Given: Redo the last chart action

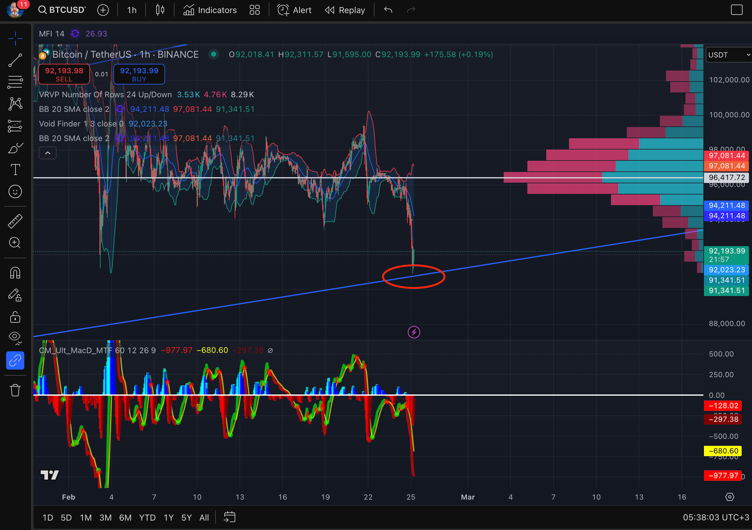Looking at the screenshot, I should pos(411,10).
